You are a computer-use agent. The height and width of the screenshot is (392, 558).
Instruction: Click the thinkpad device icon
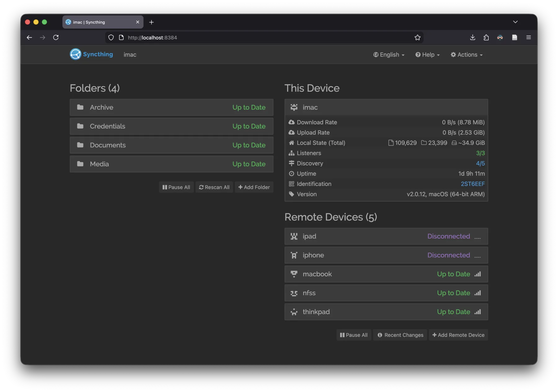[x=294, y=312]
